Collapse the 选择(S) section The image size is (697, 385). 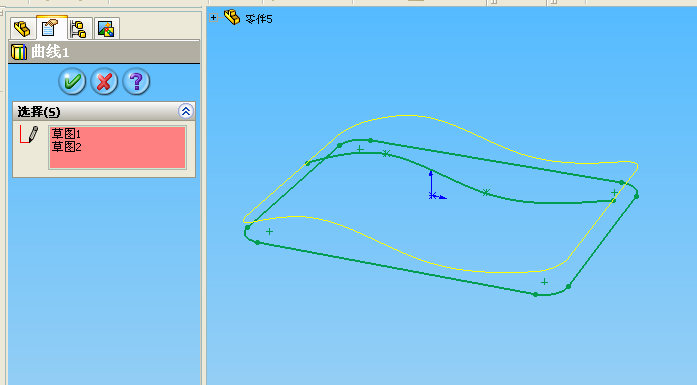click(x=186, y=111)
